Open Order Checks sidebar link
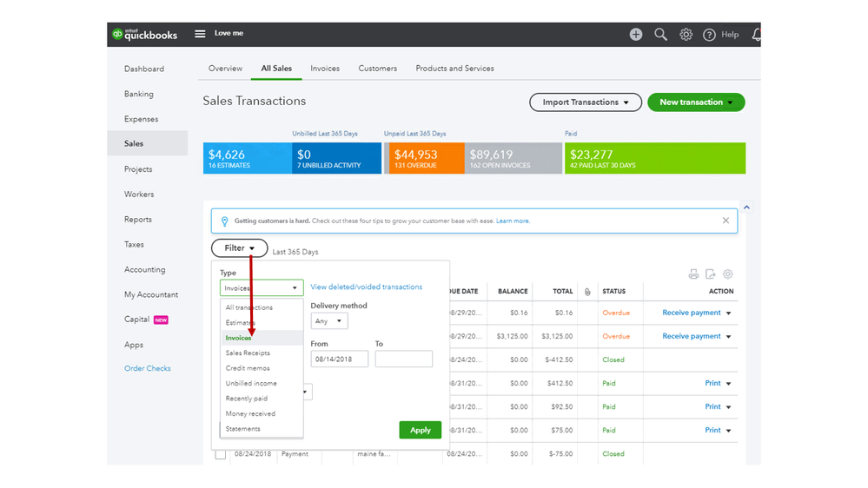This screenshot has width=868, height=488. click(x=147, y=368)
